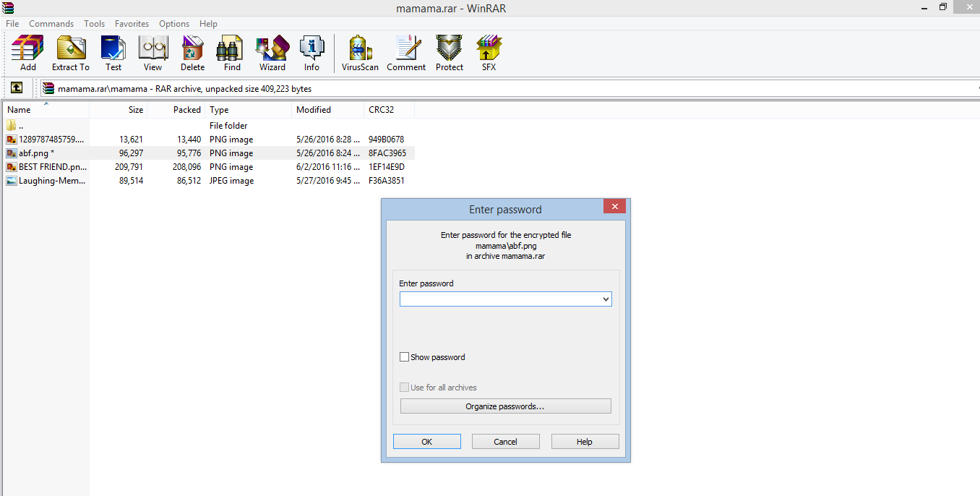The image size is (980, 496).
Task: Click the parent folder '..' icon
Action: click(x=11, y=126)
